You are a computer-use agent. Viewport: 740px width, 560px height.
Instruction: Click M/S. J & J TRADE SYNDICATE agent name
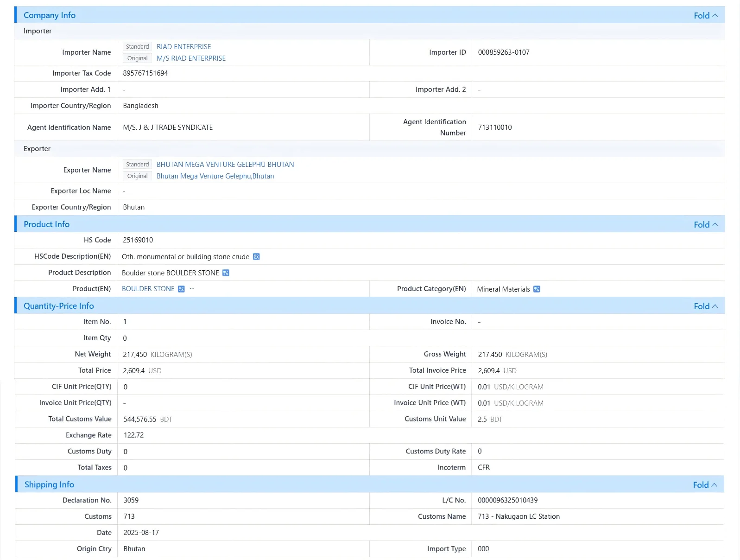click(168, 127)
